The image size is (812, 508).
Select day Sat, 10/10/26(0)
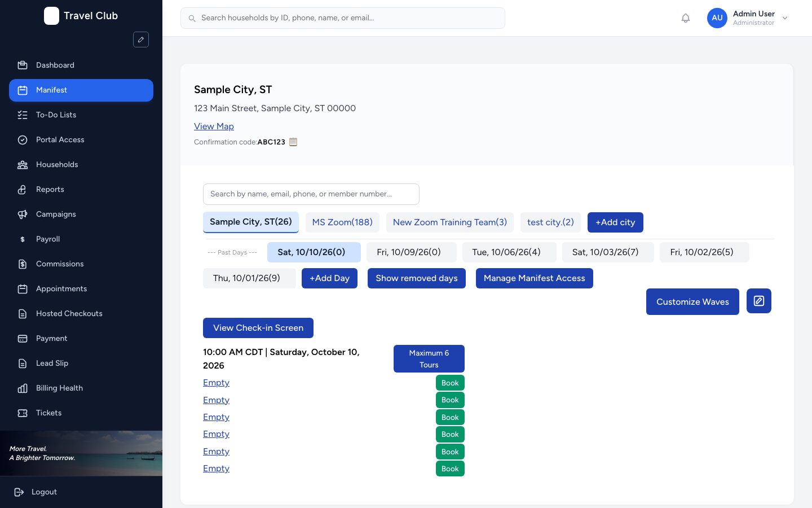click(314, 252)
